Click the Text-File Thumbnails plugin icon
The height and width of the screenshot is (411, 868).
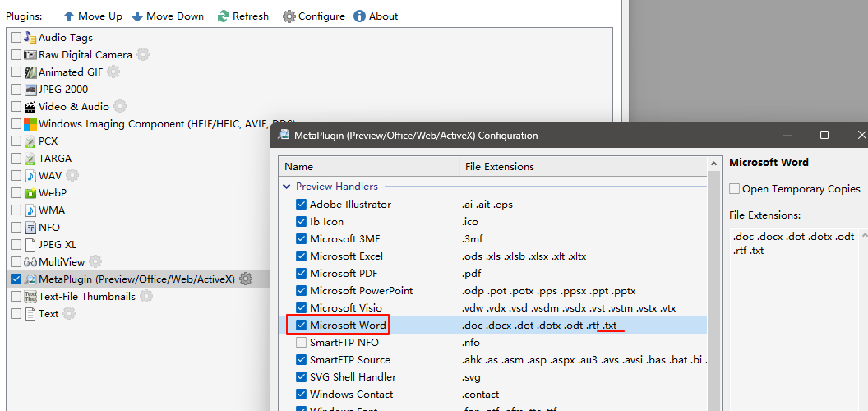tap(30, 297)
